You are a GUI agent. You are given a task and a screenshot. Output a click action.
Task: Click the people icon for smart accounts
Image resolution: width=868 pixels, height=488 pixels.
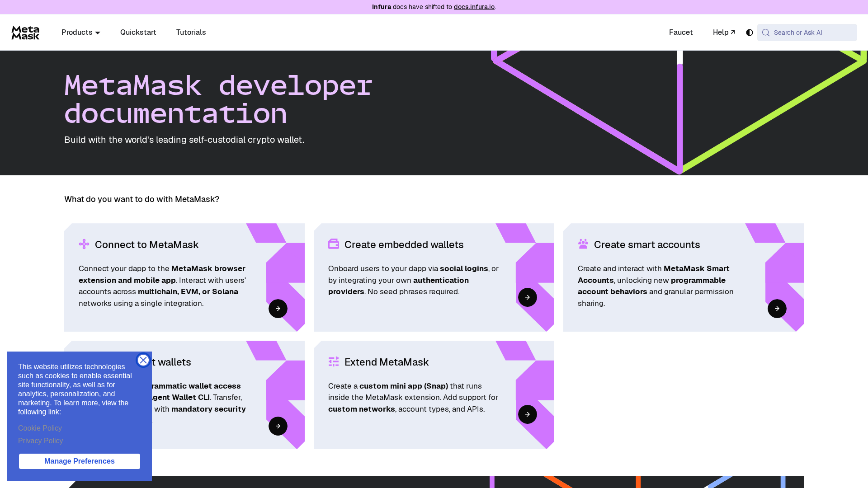[x=583, y=244]
